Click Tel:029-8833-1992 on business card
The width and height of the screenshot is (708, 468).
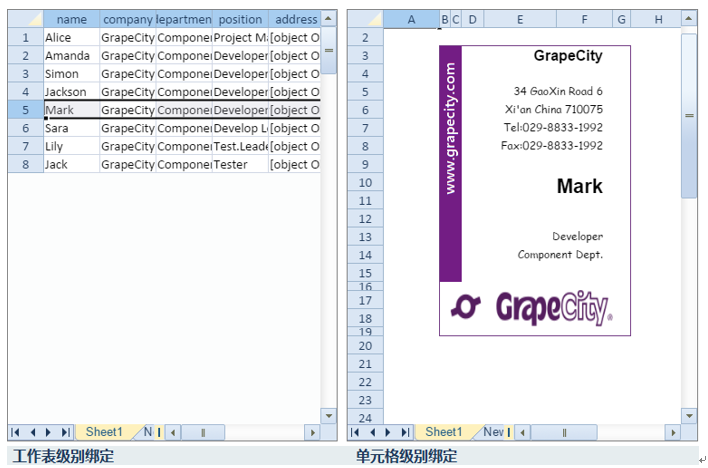pos(553,127)
